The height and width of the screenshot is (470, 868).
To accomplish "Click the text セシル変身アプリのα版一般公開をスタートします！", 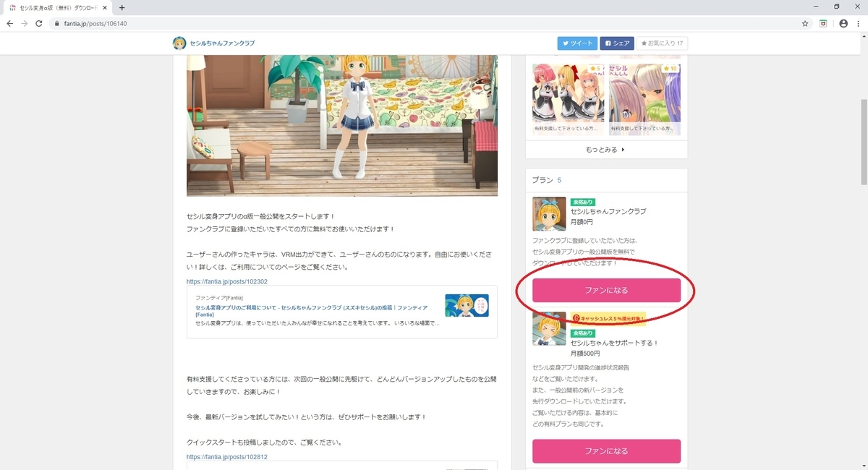I will click(260, 216).
